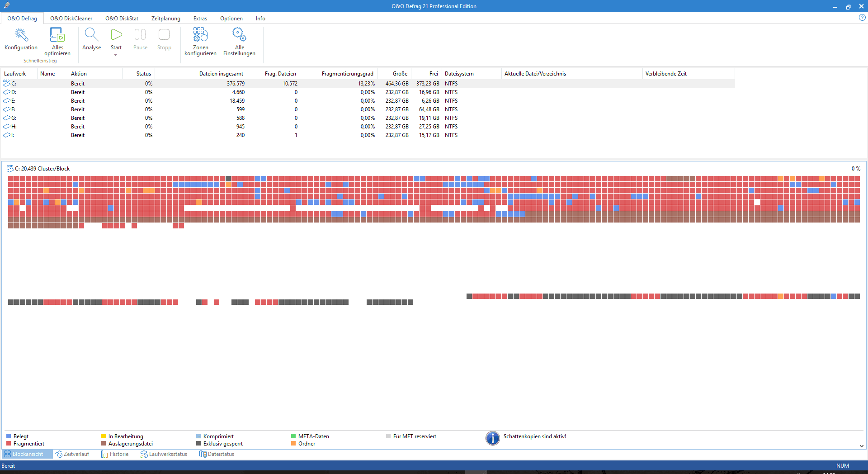
Task: Open the Optionen tab
Action: coord(231,19)
